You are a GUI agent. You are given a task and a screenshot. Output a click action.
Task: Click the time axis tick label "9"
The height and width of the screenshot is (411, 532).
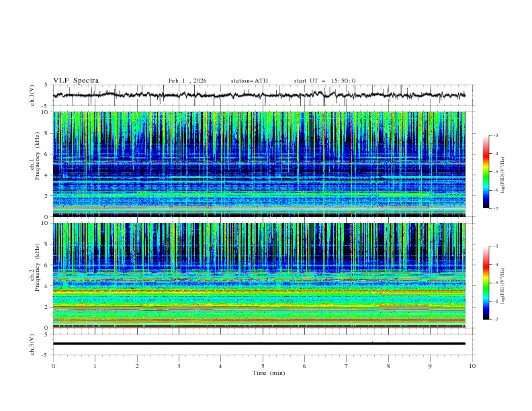pyautogui.click(x=430, y=366)
